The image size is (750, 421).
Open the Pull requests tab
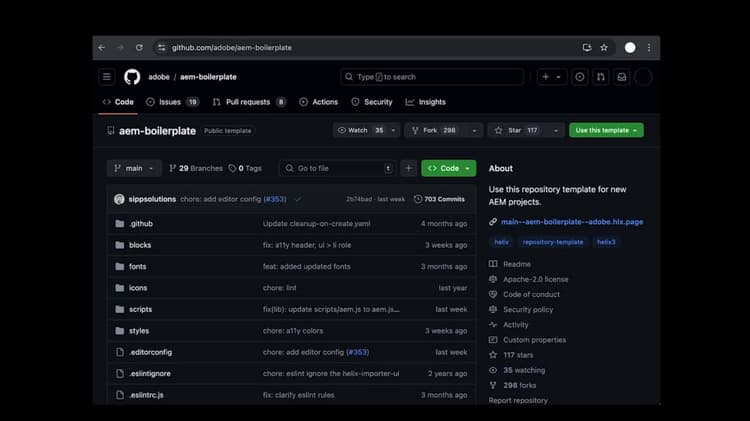click(249, 102)
